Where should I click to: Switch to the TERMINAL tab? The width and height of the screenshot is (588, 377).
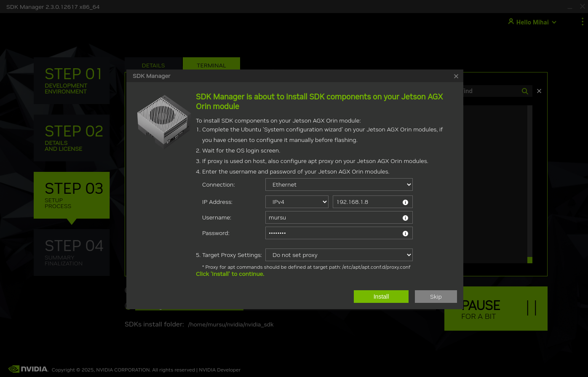point(211,65)
